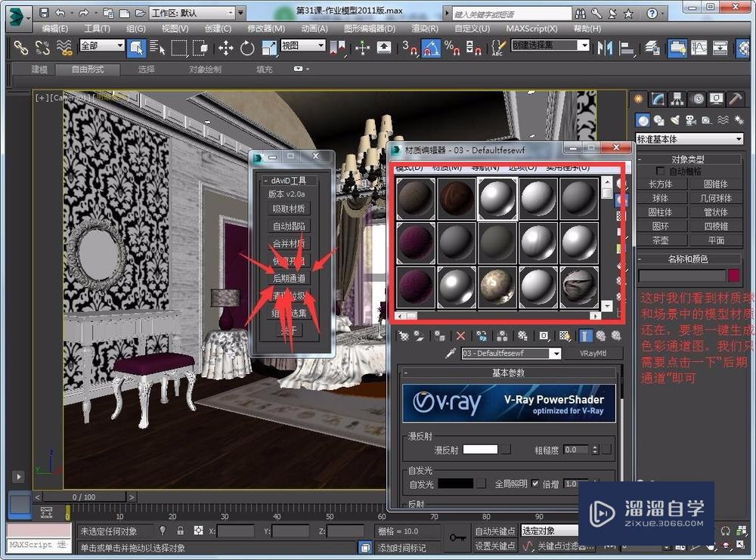Open the 标准基本体 primitives dropdown
Image resolution: width=756 pixels, height=560 pixels.
coord(689,138)
